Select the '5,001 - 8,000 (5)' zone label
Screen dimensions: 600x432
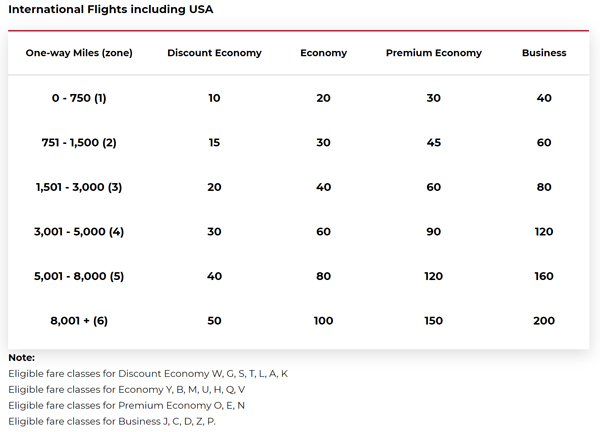pyautogui.click(x=79, y=276)
